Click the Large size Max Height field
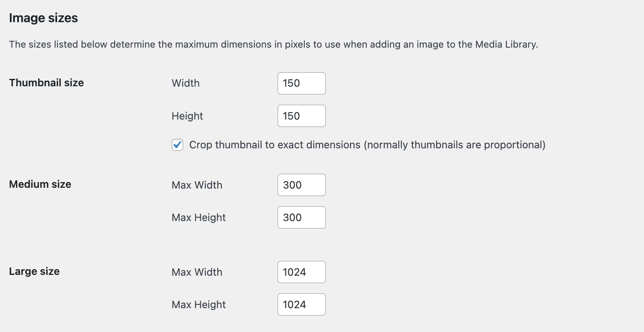Image resolution: width=644 pixels, height=332 pixels. coord(301,304)
